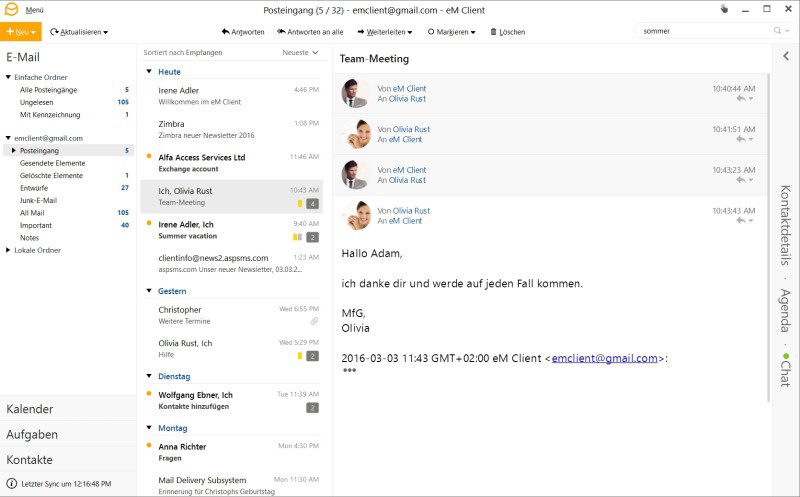Click the emclient@gmail.com email link
This screenshot has height=497, width=800.
[605, 358]
